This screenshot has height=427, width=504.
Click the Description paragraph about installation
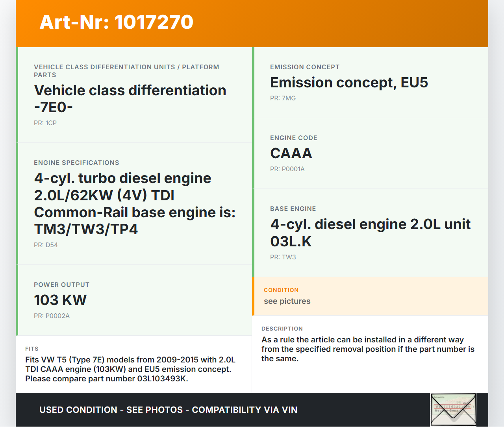click(x=368, y=349)
